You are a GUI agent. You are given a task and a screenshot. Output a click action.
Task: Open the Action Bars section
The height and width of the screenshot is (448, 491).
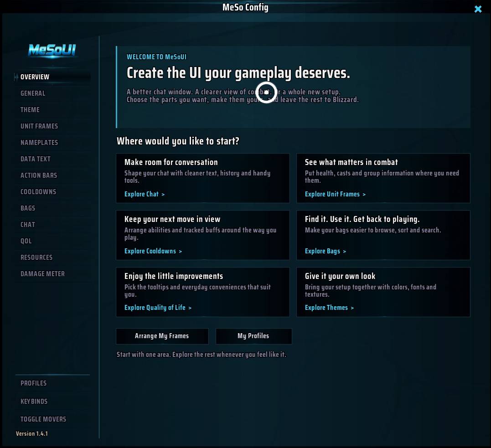(52, 175)
